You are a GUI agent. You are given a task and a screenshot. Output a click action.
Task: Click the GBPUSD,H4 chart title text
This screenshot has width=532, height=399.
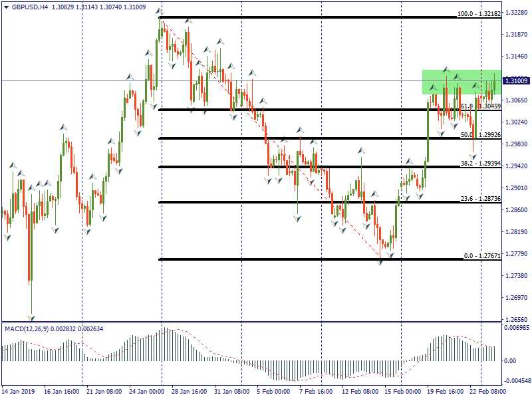[x=29, y=7]
